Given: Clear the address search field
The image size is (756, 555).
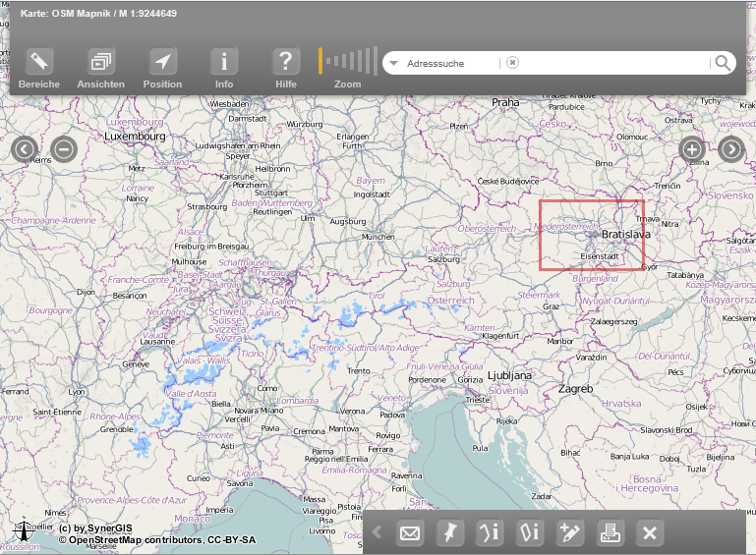Looking at the screenshot, I should pyautogui.click(x=512, y=63).
